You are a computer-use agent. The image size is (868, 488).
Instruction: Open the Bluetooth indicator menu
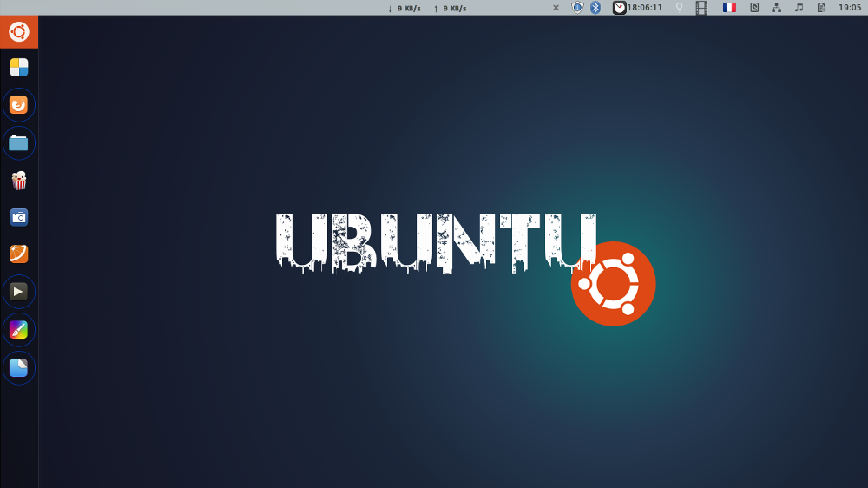coord(595,8)
